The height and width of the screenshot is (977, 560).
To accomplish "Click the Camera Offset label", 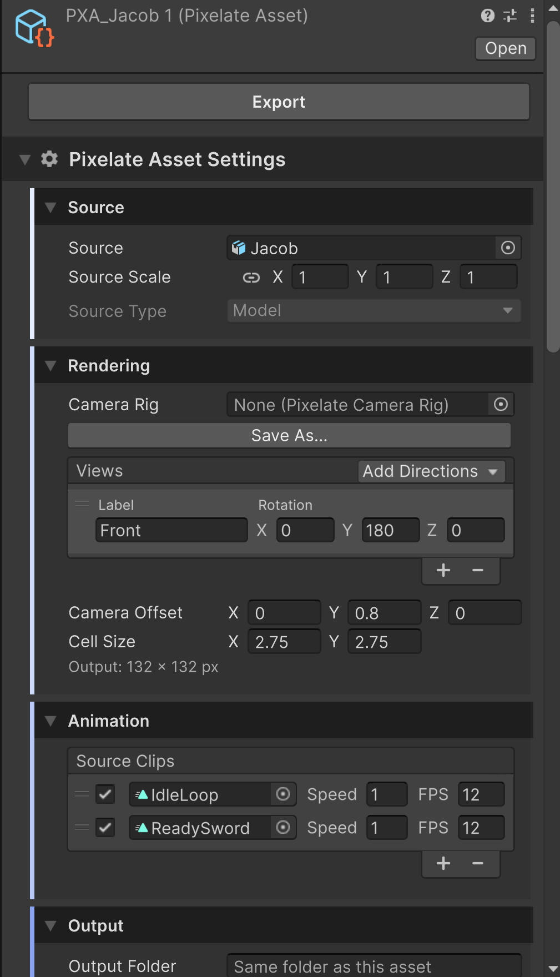I will click(x=125, y=613).
